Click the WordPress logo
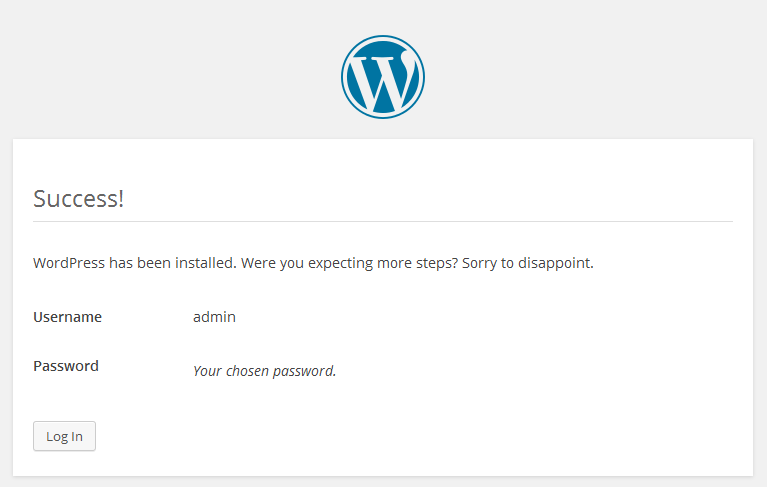767x487 pixels. [383, 77]
